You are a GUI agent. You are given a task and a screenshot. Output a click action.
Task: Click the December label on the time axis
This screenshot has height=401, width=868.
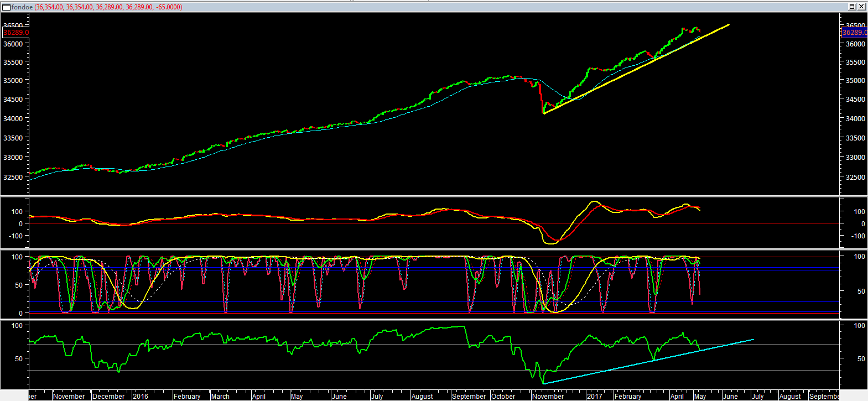point(108,396)
